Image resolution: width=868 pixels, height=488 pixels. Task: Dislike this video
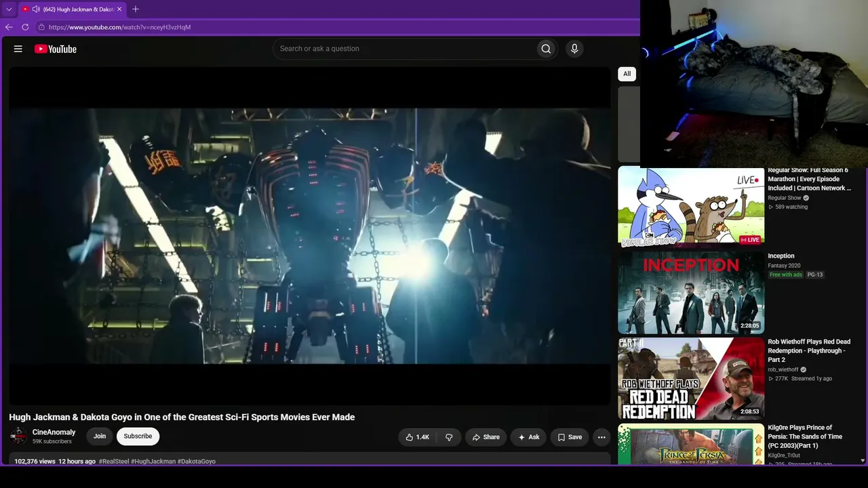(449, 437)
